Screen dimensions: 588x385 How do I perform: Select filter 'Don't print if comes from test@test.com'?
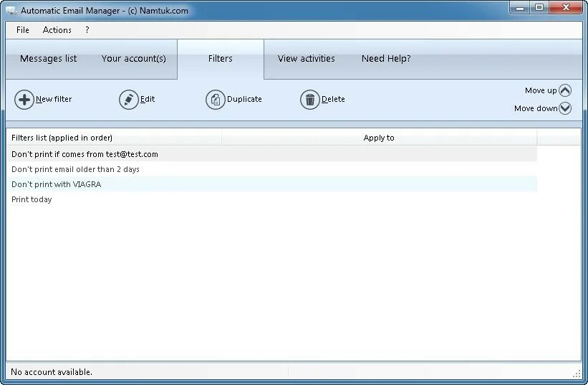pos(272,154)
